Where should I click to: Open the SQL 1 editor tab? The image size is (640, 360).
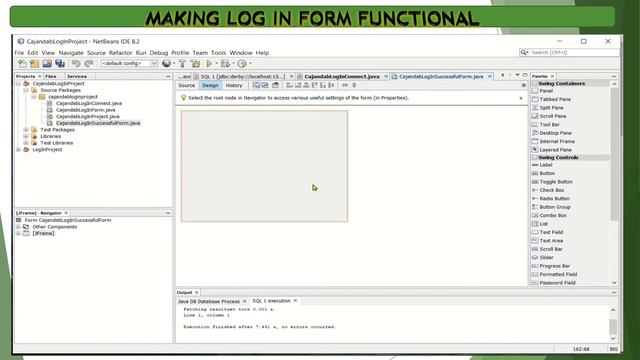[242, 76]
